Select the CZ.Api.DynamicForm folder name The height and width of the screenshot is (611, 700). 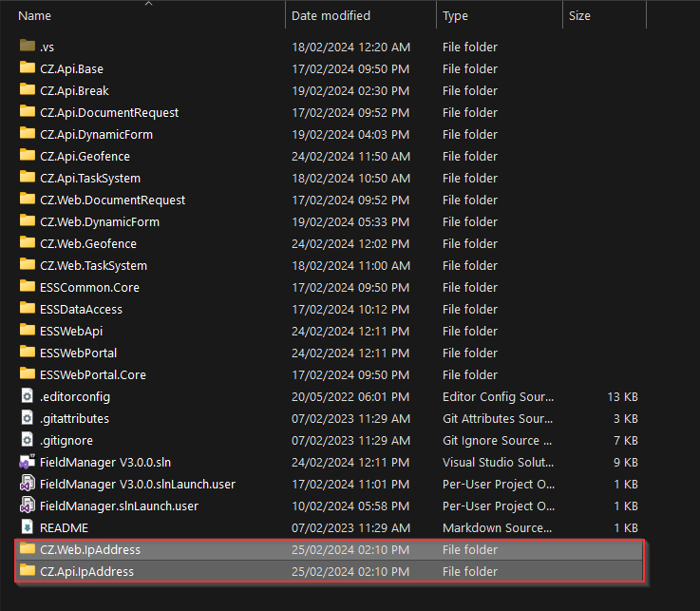tap(96, 135)
